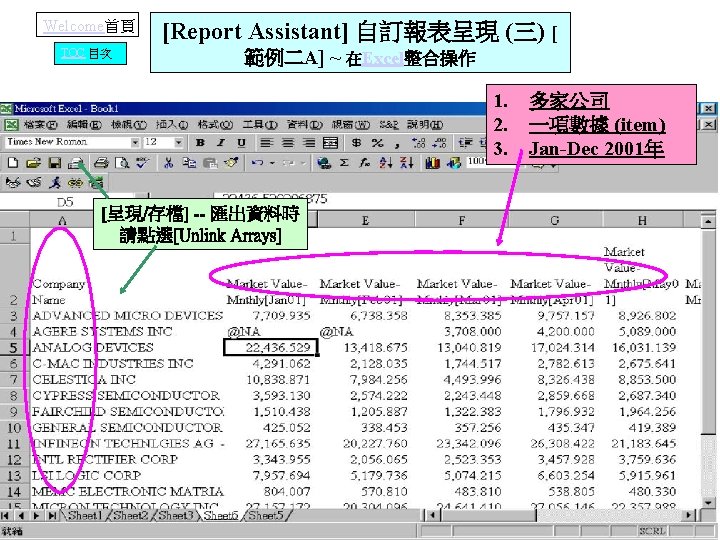Click the D5 Name Box field
This screenshot has height=540, width=720.
(x=65, y=202)
